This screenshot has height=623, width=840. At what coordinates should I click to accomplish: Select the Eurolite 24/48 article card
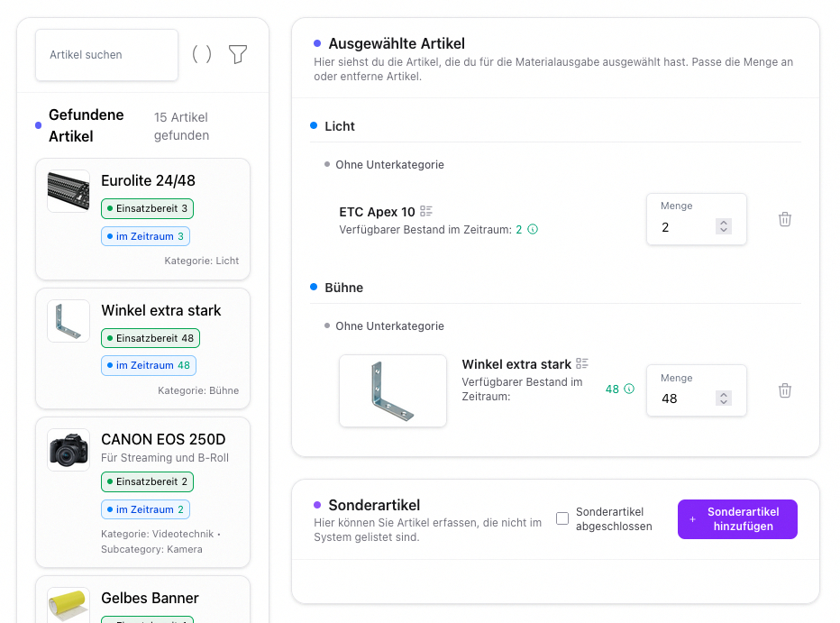[142, 219]
